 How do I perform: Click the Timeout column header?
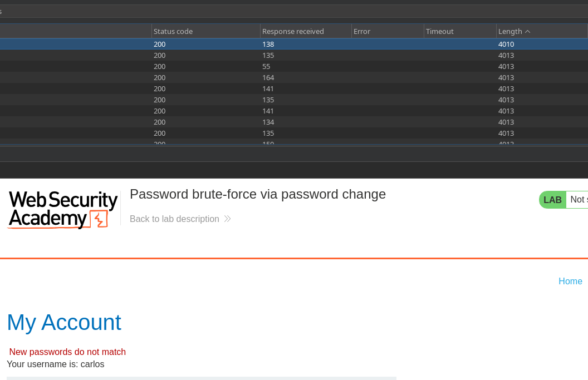440,32
